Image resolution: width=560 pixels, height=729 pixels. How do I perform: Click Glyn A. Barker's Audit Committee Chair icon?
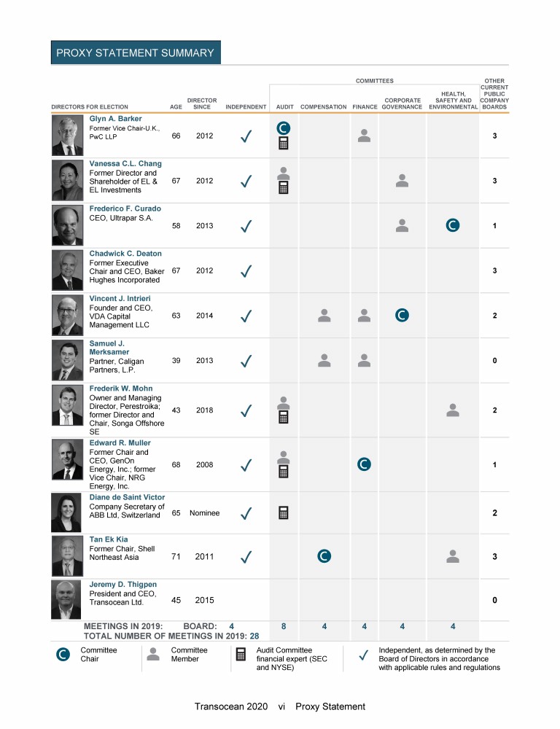coord(284,128)
